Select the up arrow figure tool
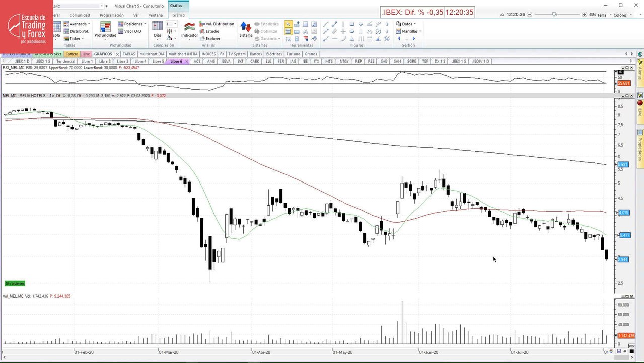The height and width of the screenshot is (363, 644). point(387,24)
